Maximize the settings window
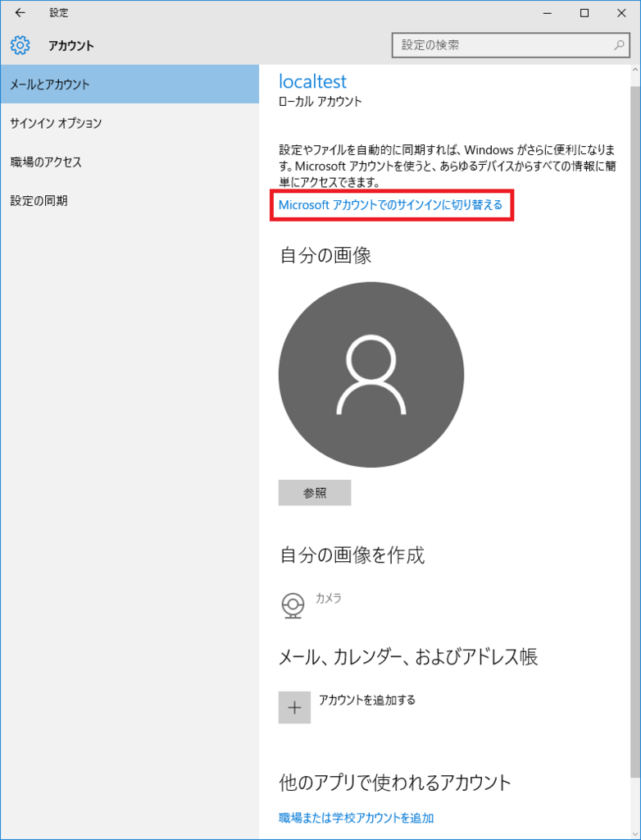This screenshot has width=641, height=840. (584, 13)
